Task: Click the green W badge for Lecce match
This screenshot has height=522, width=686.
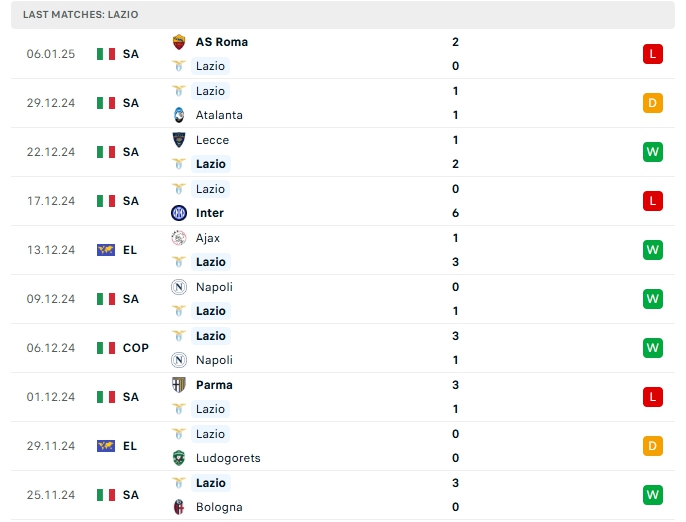Action: point(653,152)
